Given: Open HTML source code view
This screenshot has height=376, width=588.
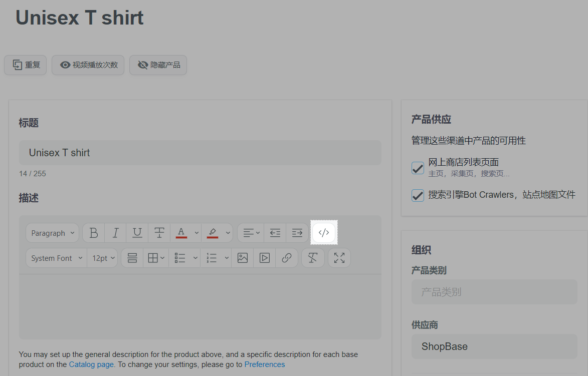Looking at the screenshot, I should point(324,233).
